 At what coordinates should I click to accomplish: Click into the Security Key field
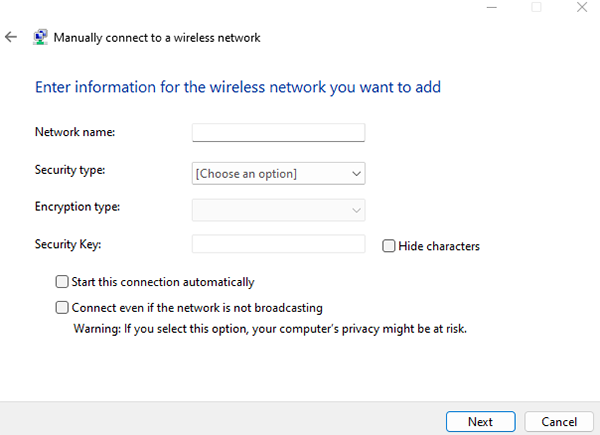coord(278,244)
